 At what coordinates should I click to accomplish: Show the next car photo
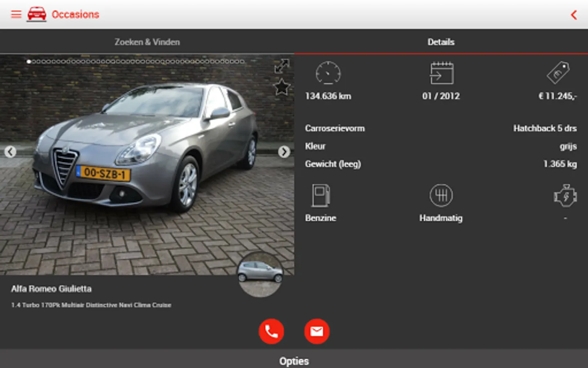284,152
